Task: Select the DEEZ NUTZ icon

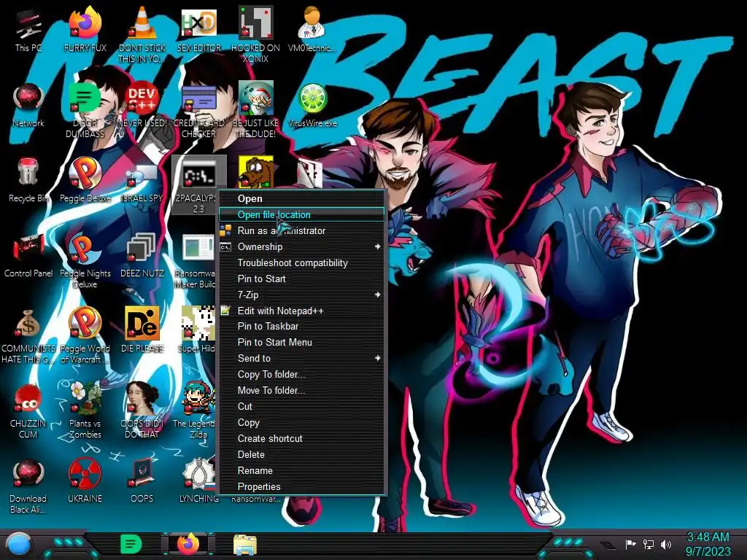Action: (x=142, y=256)
